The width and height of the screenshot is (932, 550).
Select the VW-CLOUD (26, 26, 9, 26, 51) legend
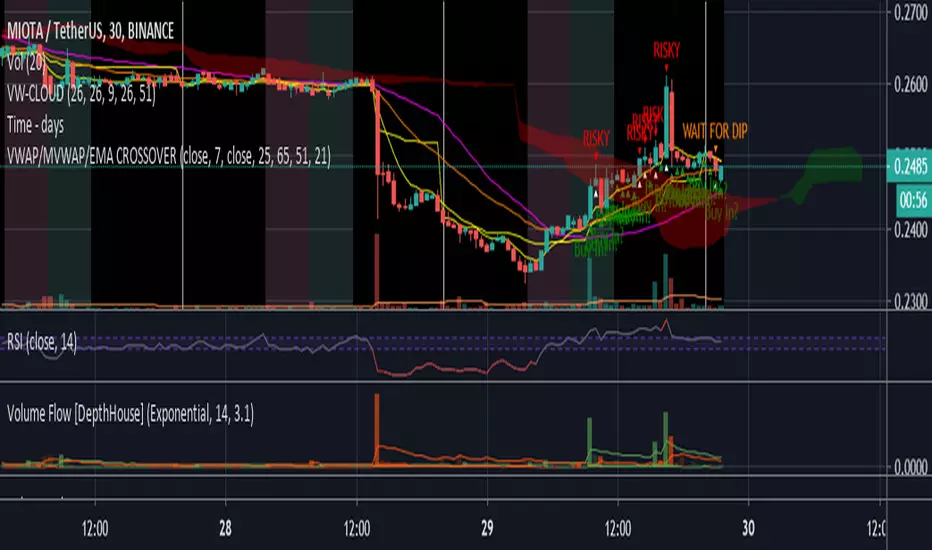click(81, 94)
